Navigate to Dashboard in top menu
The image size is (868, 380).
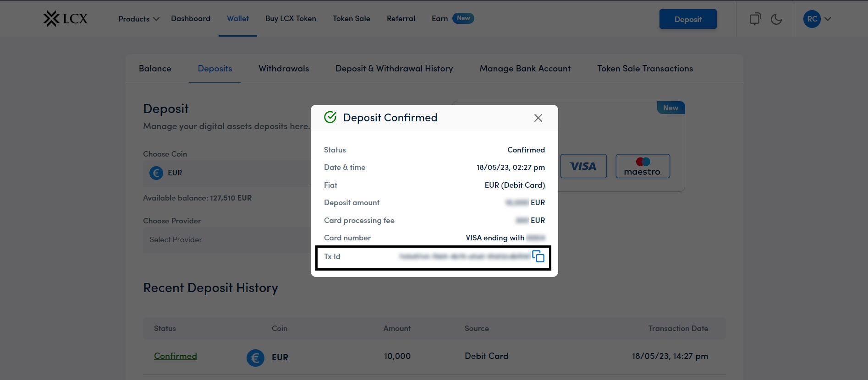click(191, 19)
